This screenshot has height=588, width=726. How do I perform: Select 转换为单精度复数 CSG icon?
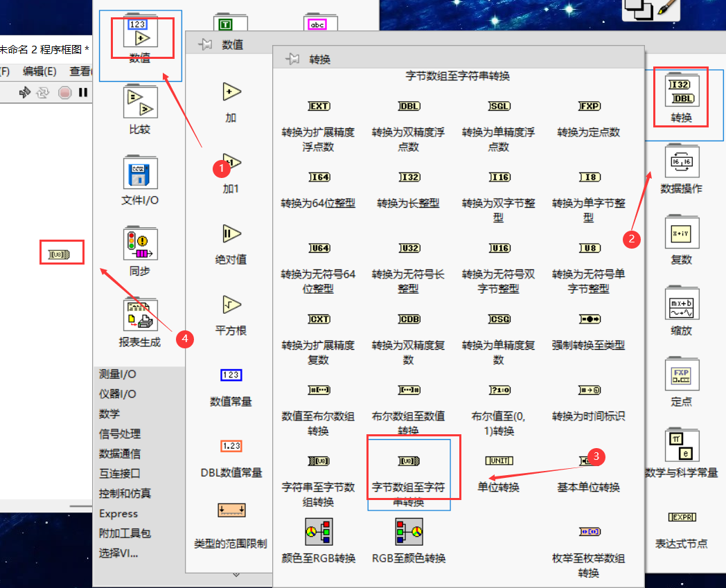point(499,319)
